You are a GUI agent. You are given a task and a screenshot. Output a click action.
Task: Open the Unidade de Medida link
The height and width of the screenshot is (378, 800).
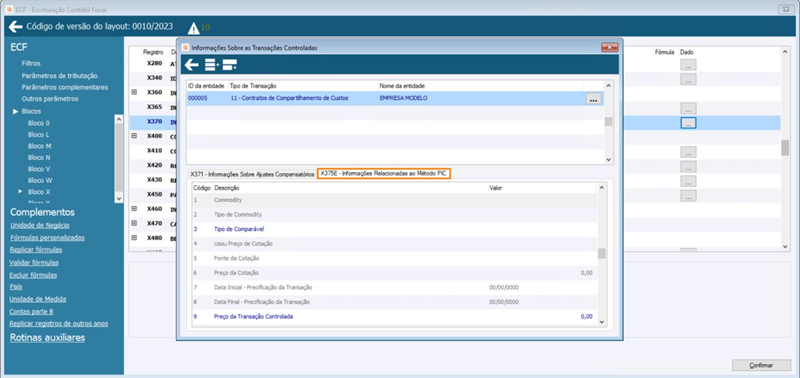click(38, 299)
